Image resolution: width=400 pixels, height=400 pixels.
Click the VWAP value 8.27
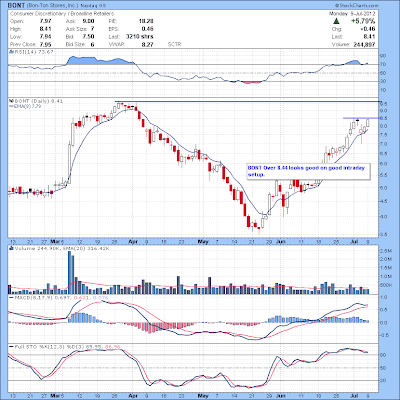tap(147, 44)
